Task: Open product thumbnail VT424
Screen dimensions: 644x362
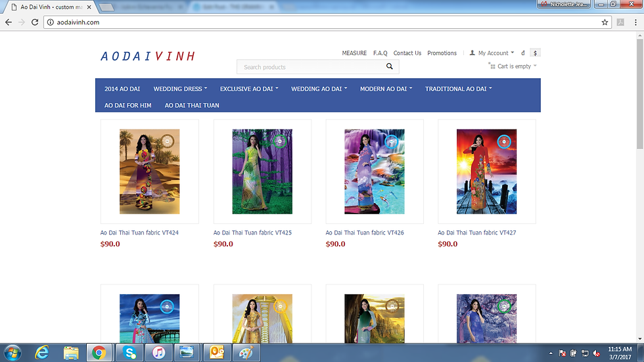Action: [150, 171]
